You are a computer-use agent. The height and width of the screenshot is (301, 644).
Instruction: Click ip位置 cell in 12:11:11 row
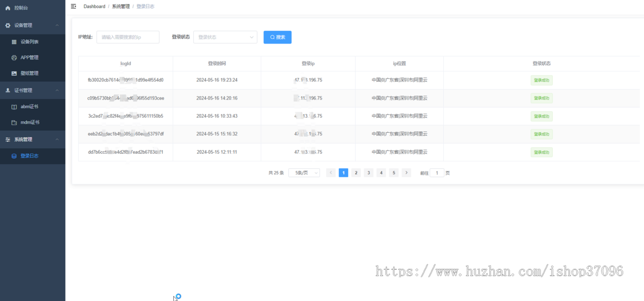tap(399, 152)
